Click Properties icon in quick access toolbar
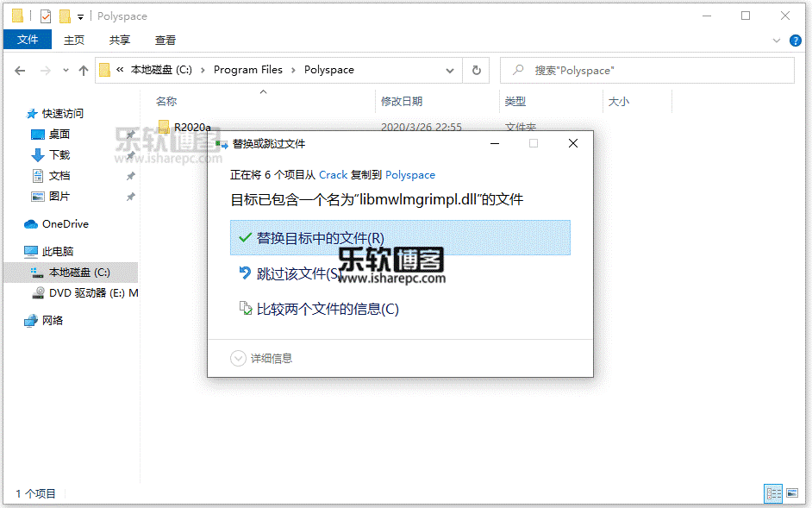Image resolution: width=812 pixels, height=508 pixels. pos(46,16)
